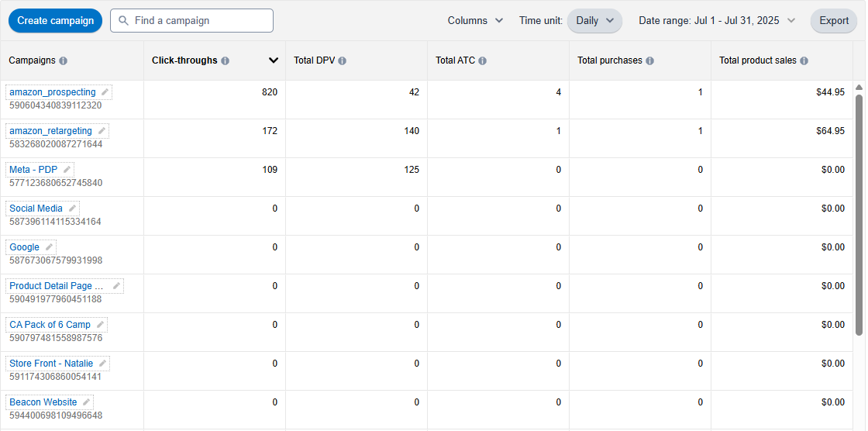The width and height of the screenshot is (868, 431).
Task: Open the Columns dropdown
Action: click(475, 21)
